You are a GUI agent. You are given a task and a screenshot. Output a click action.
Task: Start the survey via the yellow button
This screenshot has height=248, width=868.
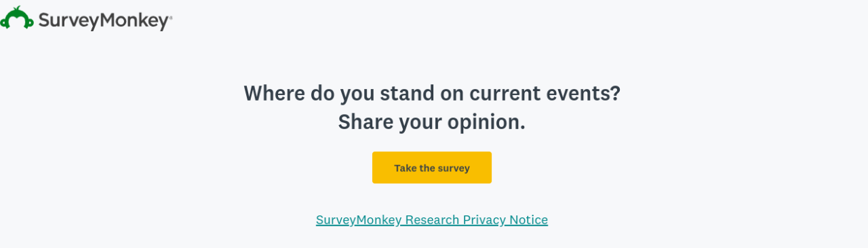click(x=432, y=167)
